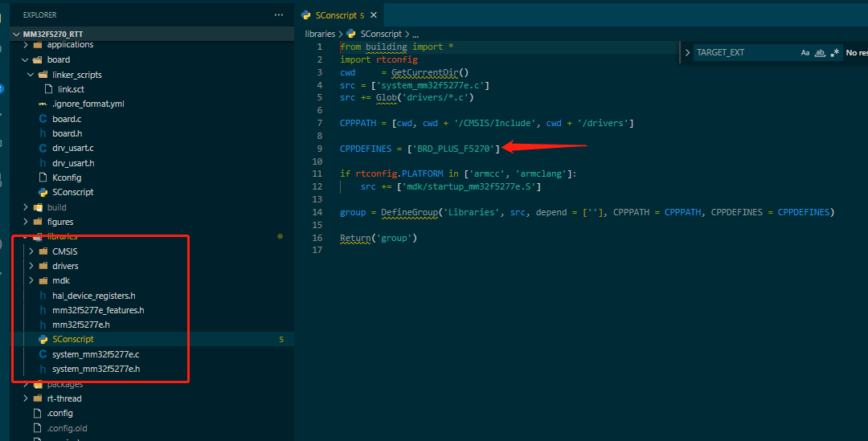Open board.c file
Screen dimensions: 868x441
[x=67, y=119]
